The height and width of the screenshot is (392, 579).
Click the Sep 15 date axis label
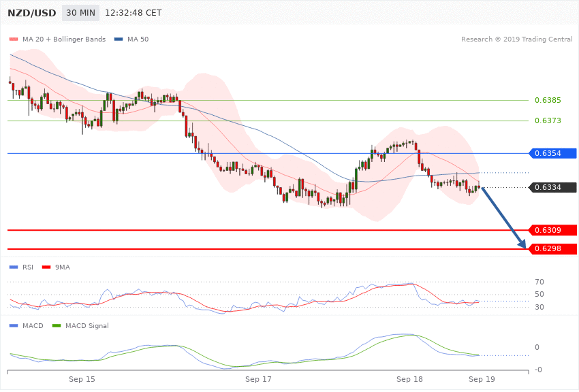(82, 379)
